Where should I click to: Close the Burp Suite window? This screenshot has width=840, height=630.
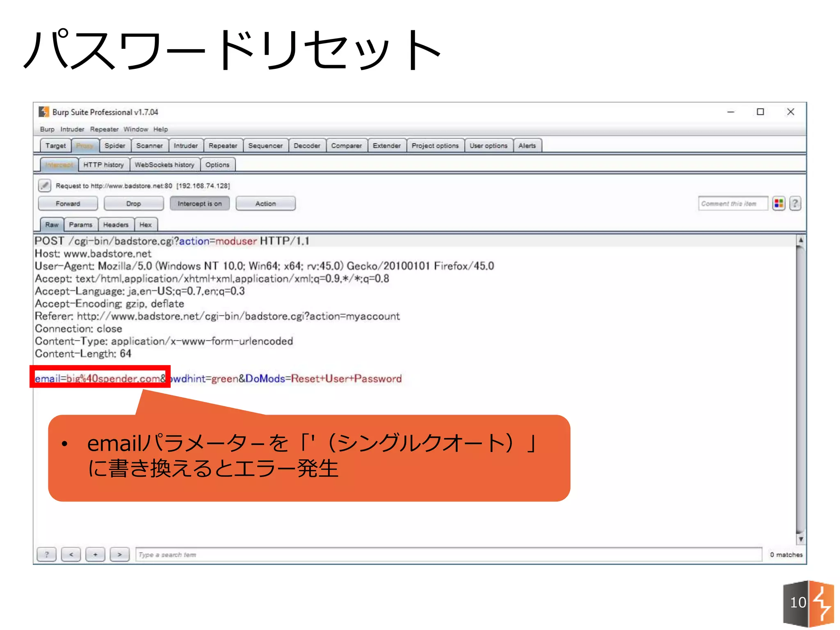click(790, 112)
